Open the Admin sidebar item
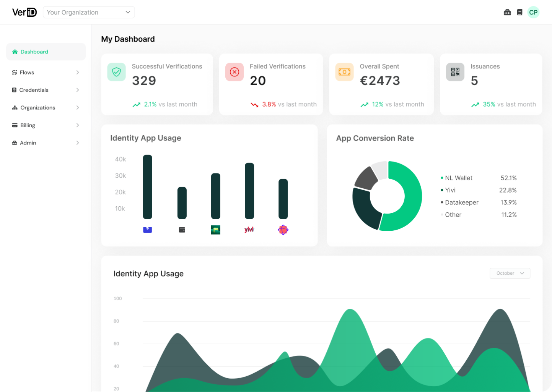Screen dimensions: 552x392 click(x=28, y=143)
